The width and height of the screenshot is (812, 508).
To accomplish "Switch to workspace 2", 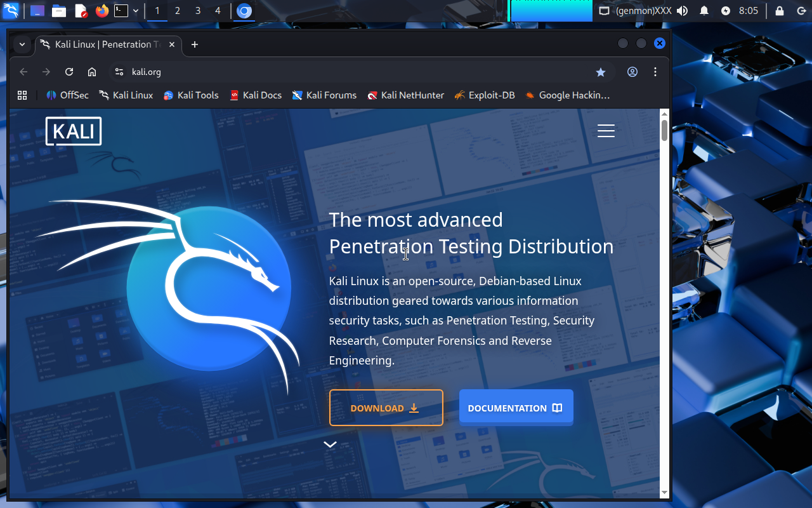I will coord(178,11).
